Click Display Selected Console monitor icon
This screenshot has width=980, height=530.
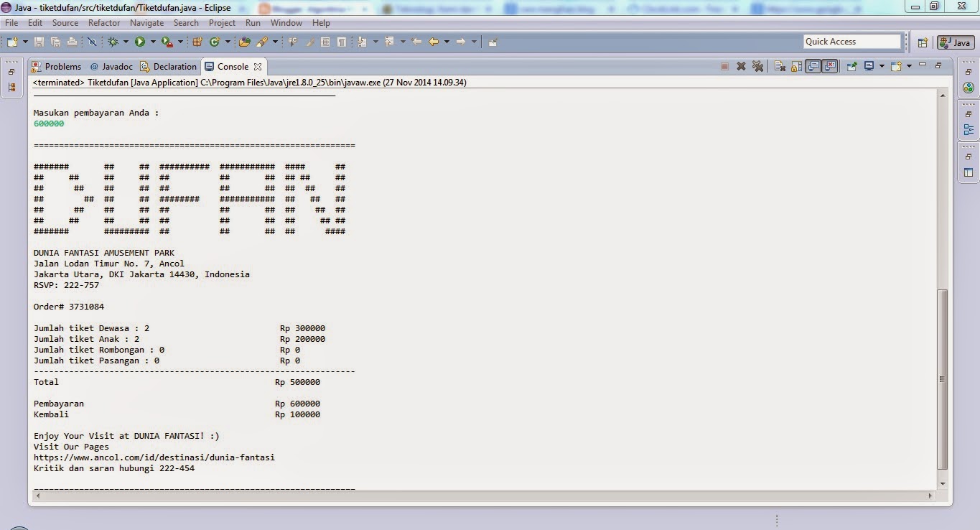(x=869, y=66)
